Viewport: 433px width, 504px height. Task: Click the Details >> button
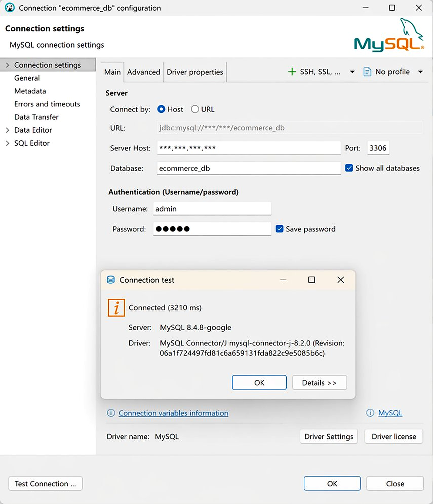point(319,383)
